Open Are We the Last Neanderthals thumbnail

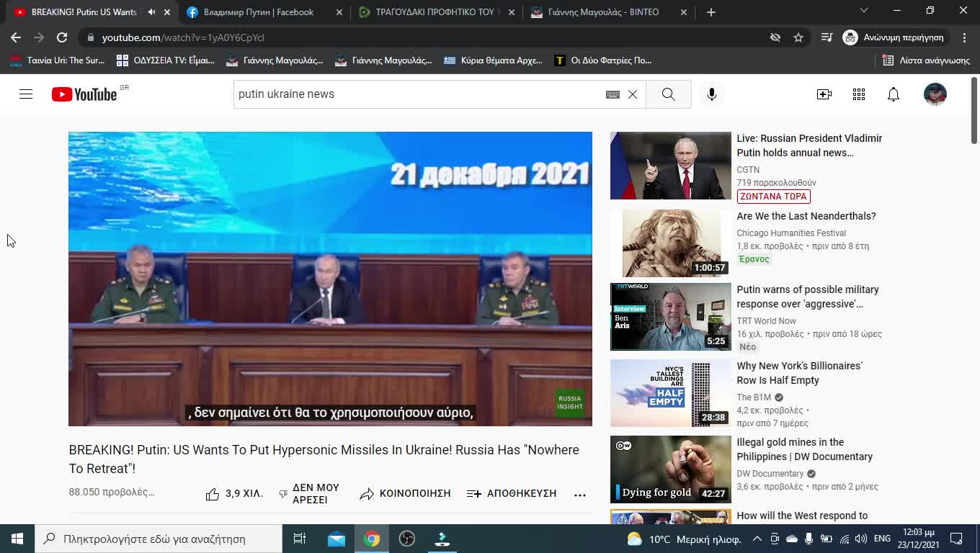coord(670,243)
